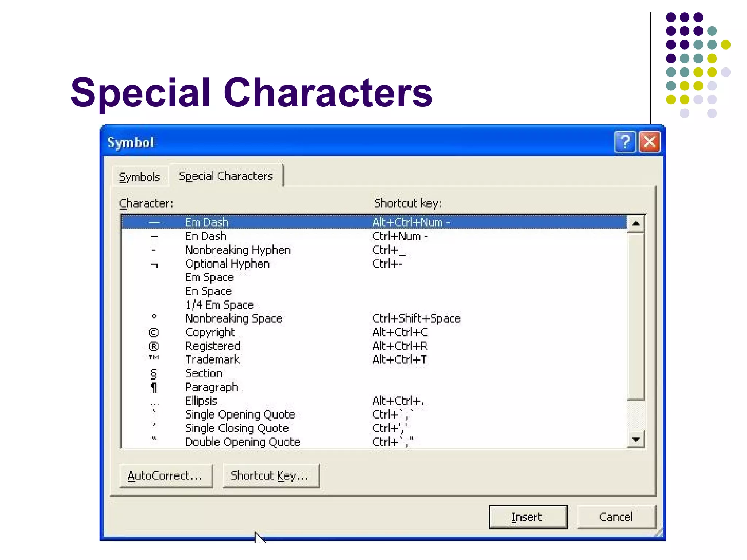
Task: Switch to the Symbols tab
Action: point(140,177)
